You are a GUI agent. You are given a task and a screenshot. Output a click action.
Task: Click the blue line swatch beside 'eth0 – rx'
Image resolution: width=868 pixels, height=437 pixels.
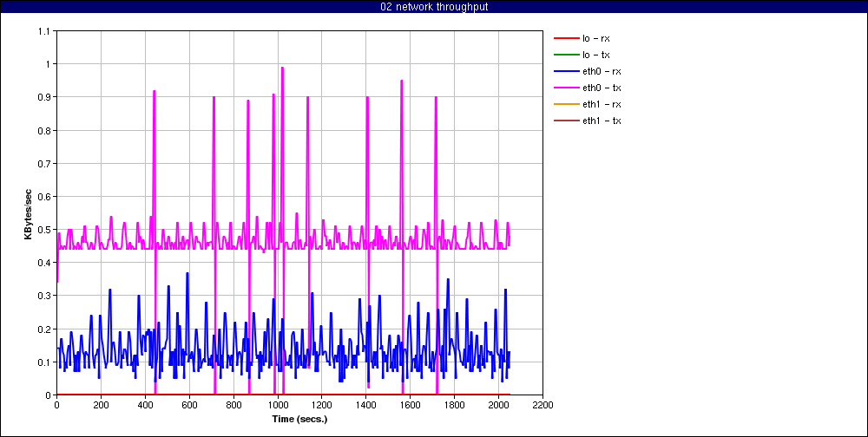coord(565,71)
